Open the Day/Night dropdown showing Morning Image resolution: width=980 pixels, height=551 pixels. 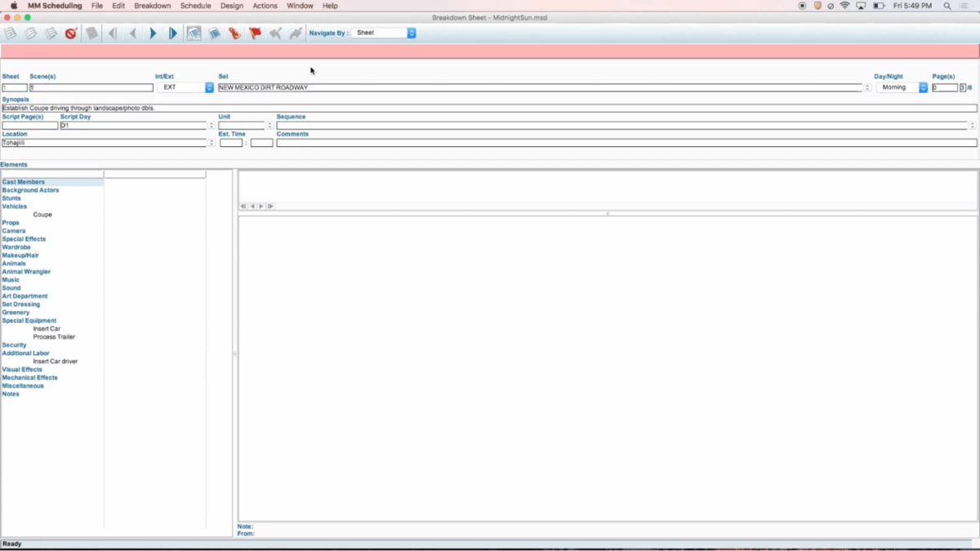902,87
